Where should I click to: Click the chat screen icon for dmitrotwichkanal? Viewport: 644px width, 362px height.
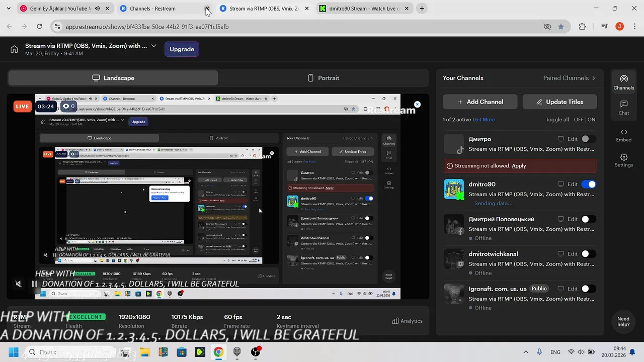561,254
